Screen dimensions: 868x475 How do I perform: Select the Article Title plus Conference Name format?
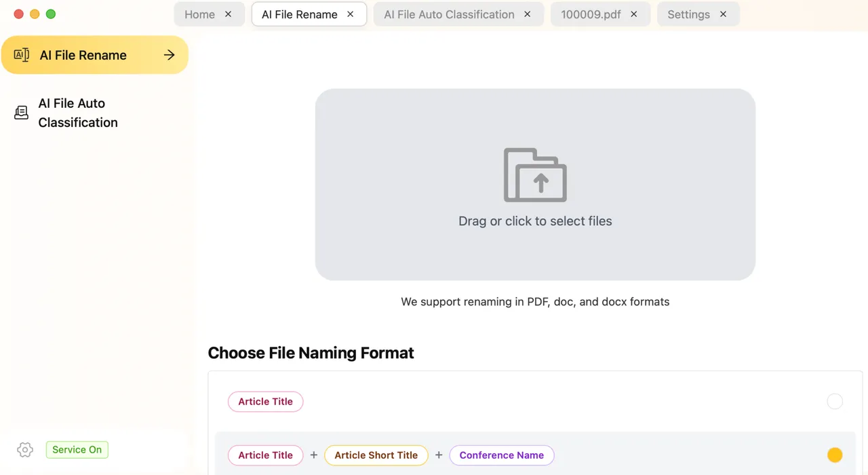[835, 455]
